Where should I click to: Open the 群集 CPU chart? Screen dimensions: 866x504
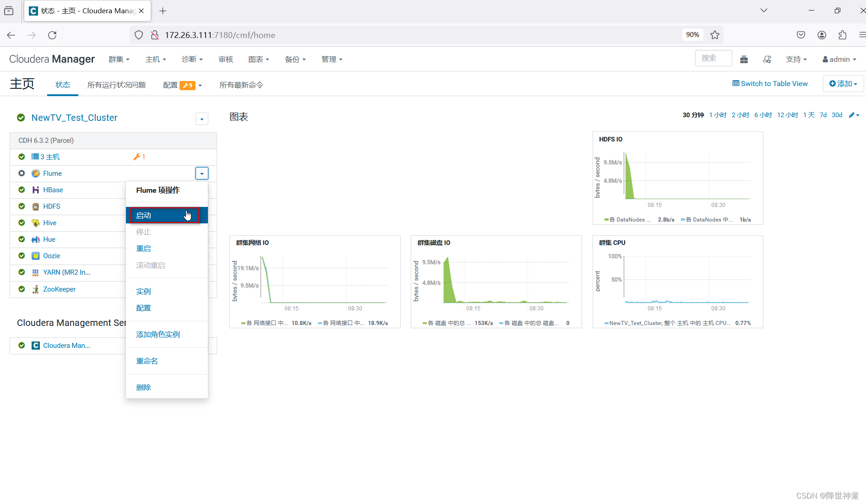point(678,282)
